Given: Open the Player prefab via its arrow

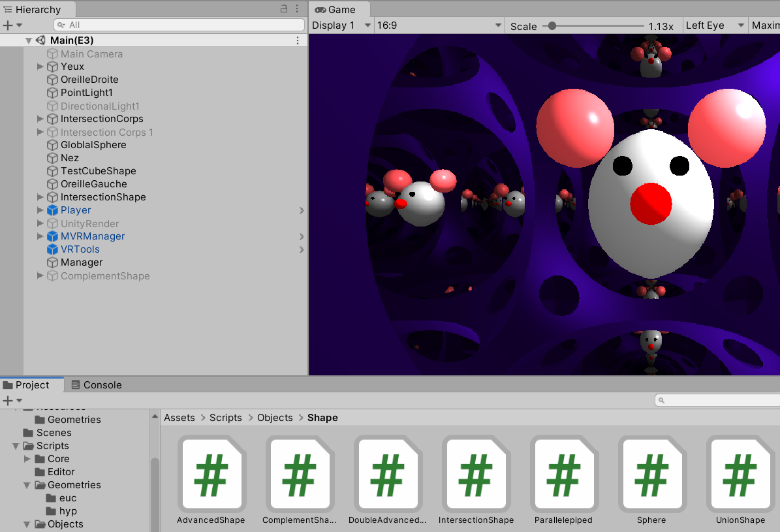Looking at the screenshot, I should coord(302,210).
